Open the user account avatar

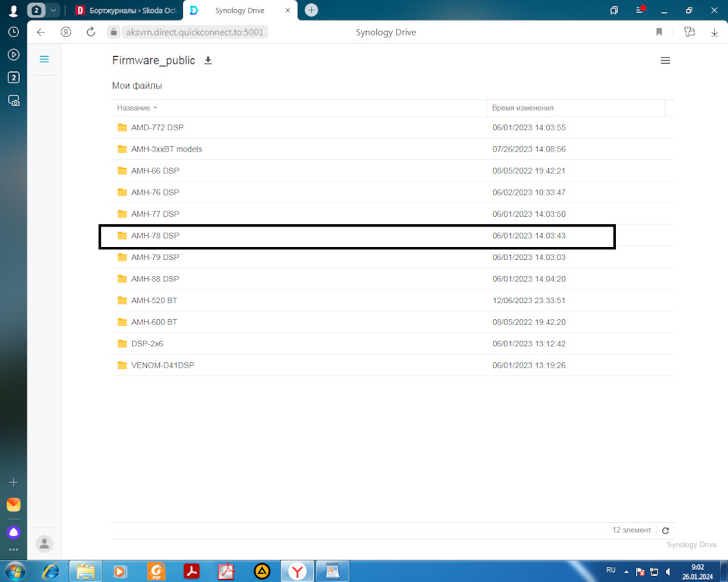coord(45,543)
